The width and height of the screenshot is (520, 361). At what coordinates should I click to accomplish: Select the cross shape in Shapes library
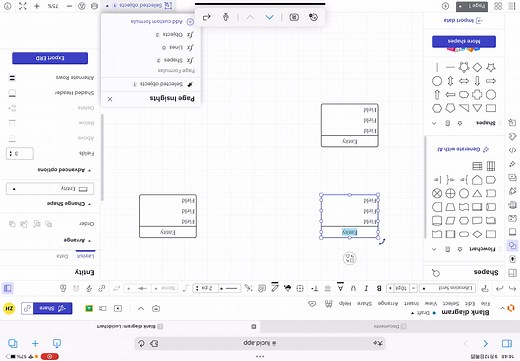coord(477,95)
